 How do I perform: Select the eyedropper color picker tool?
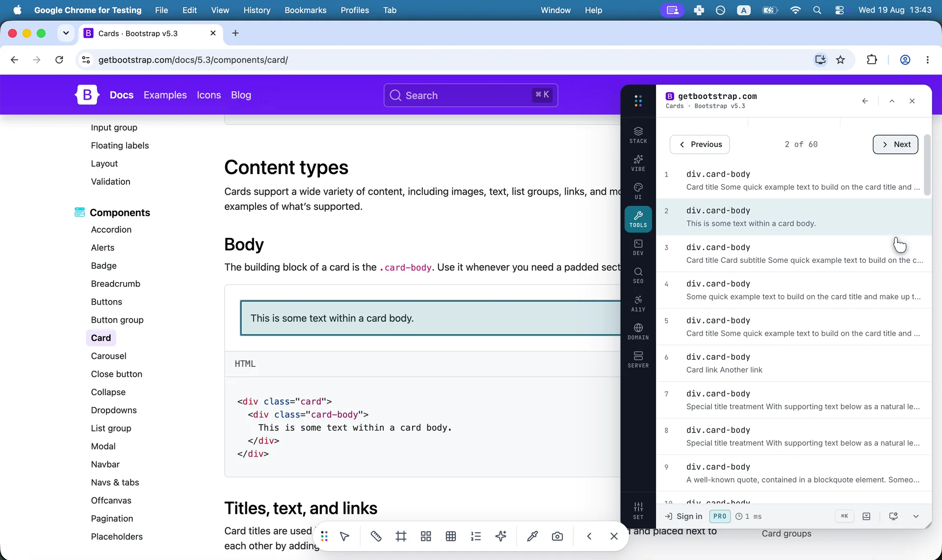tap(532, 536)
